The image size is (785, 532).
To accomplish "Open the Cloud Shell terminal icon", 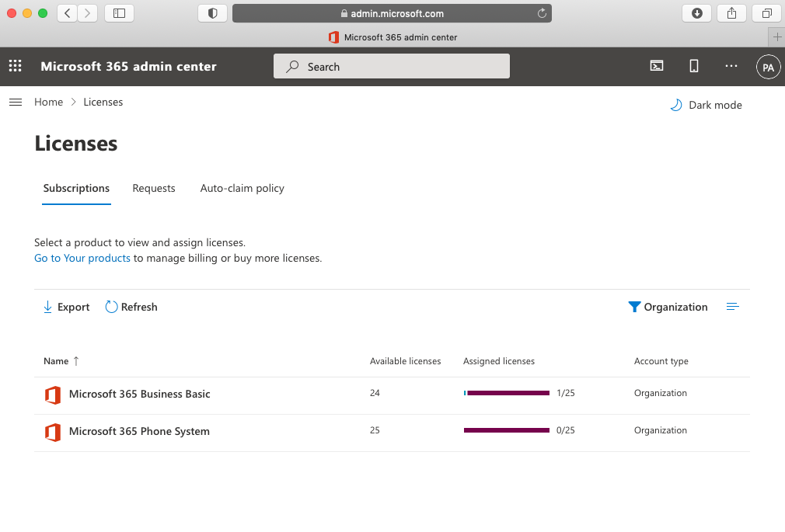I will click(x=657, y=67).
